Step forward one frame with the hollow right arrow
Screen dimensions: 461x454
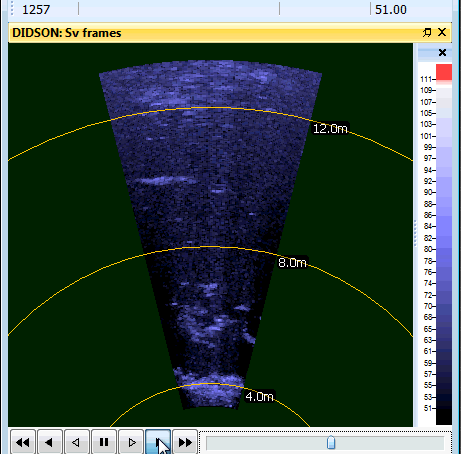click(131, 442)
